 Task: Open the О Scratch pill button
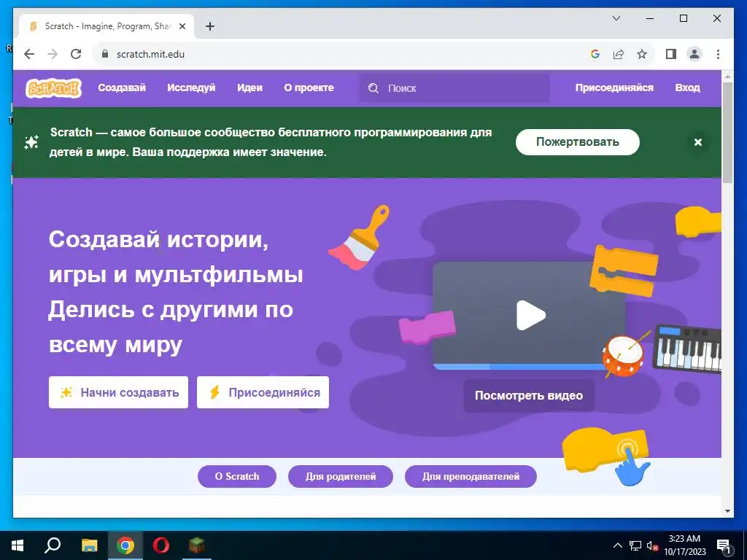click(x=237, y=476)
